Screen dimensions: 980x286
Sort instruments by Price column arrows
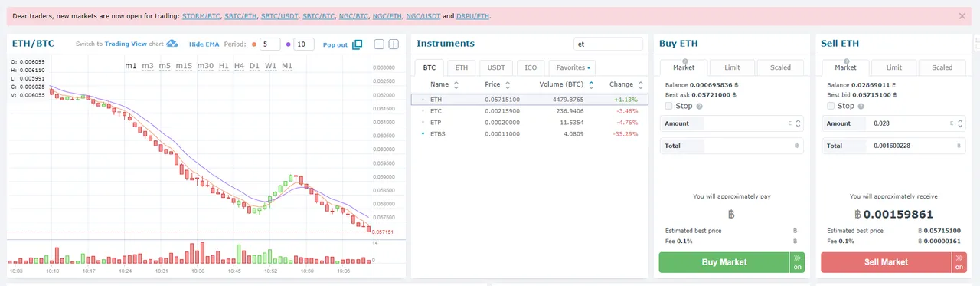508,85
